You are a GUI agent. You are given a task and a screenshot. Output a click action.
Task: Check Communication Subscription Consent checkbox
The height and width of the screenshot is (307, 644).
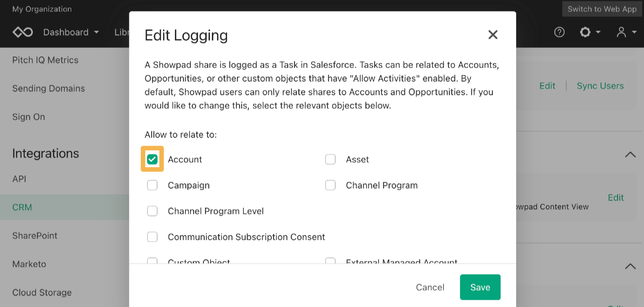tap(152, 237)
